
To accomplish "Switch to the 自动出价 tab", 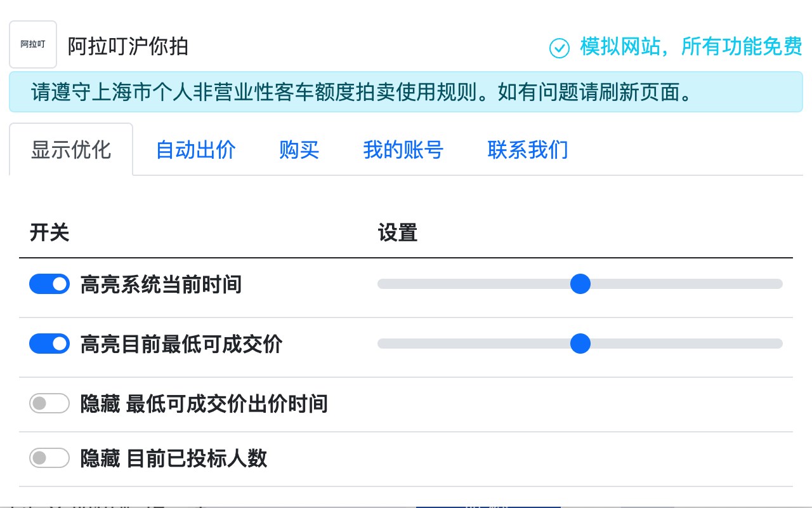I will 195,150.
